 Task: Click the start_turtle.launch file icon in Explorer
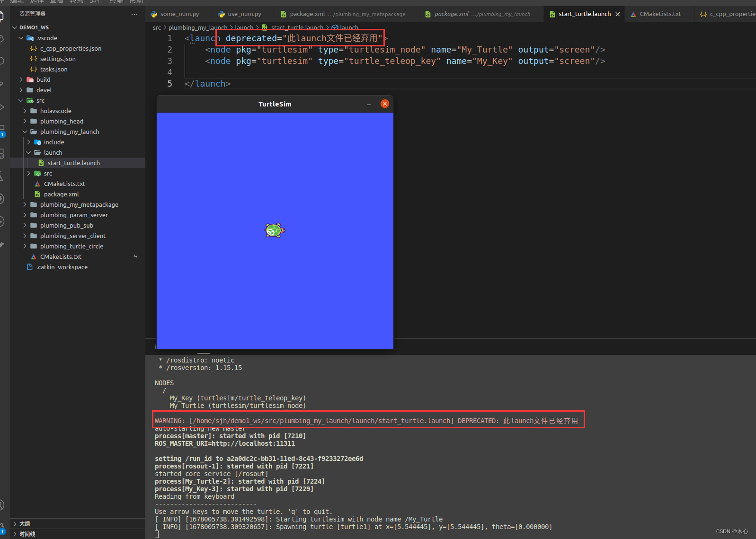41,163
